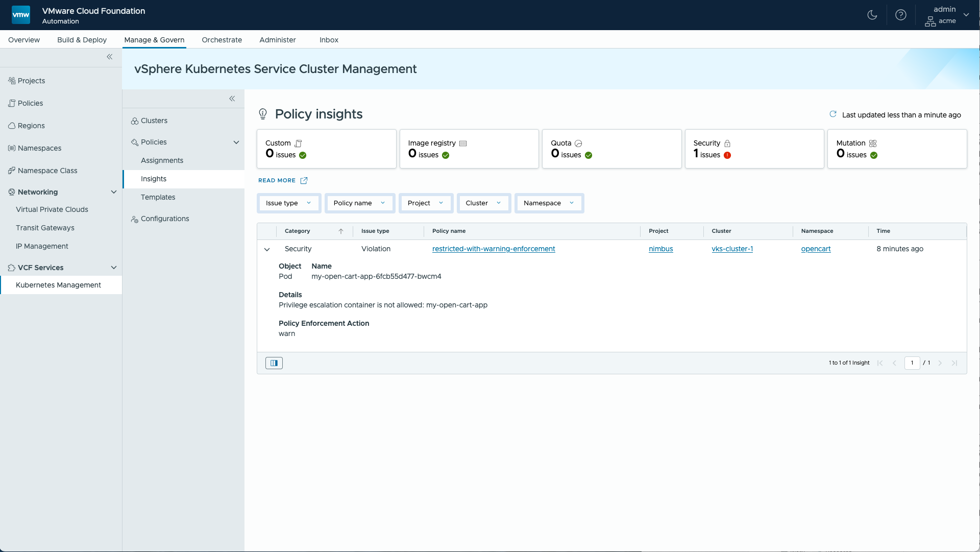Select the Security issues card
The image size is (980, 552).
click(x=754, y=149)
